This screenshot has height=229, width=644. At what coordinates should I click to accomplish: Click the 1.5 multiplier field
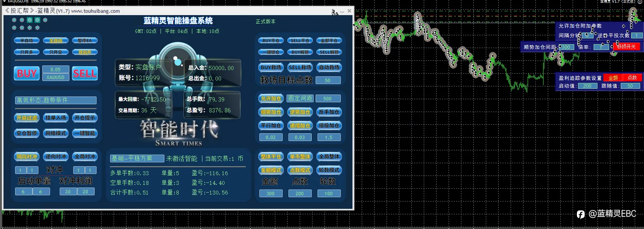tap(329, 137)
